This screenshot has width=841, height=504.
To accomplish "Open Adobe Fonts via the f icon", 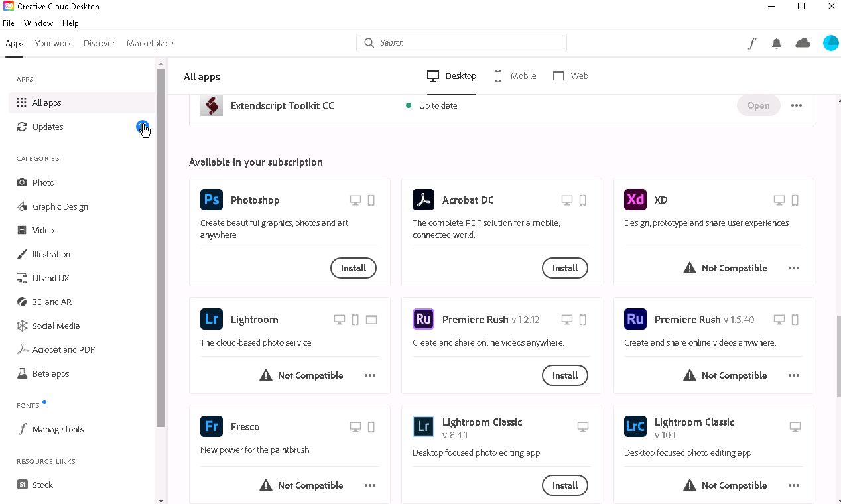I will [x=751, y=43].
